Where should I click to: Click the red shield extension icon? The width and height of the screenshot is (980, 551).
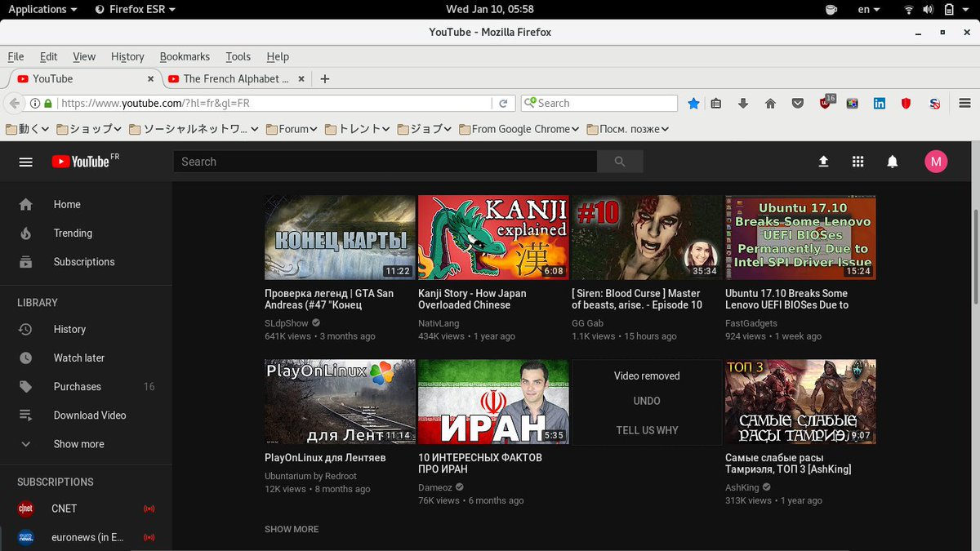coord(906,104)
